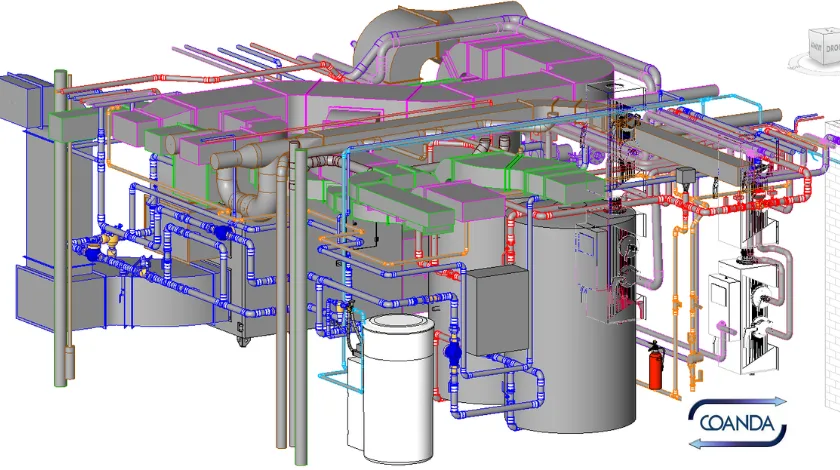Select the white wall-mounted boiler unit at right
840x470 pixels.
coord(742,315)
